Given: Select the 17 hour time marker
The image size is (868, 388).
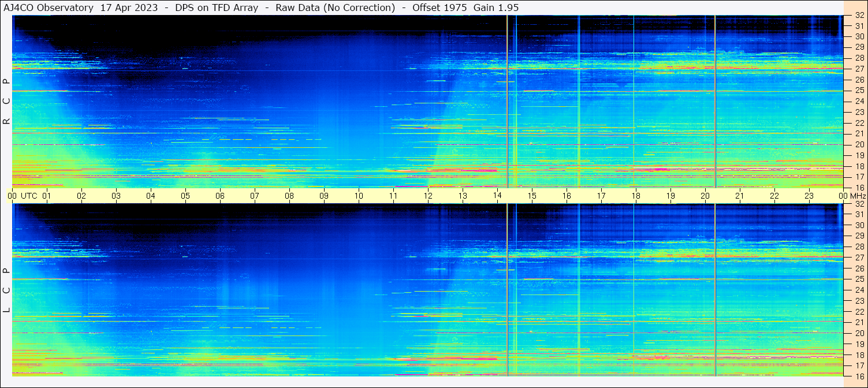Looking at the screenshot, I should (601, 196).
